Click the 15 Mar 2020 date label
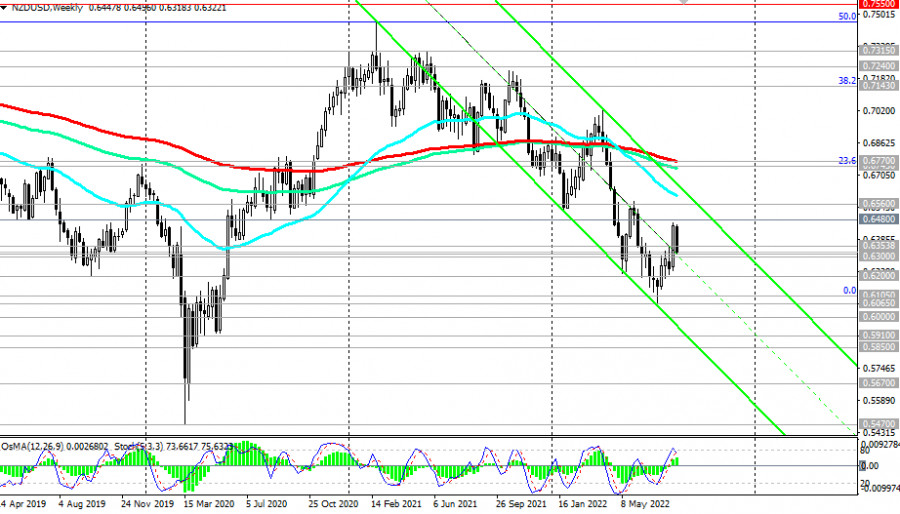900x514 pixels. click(209, 504)
